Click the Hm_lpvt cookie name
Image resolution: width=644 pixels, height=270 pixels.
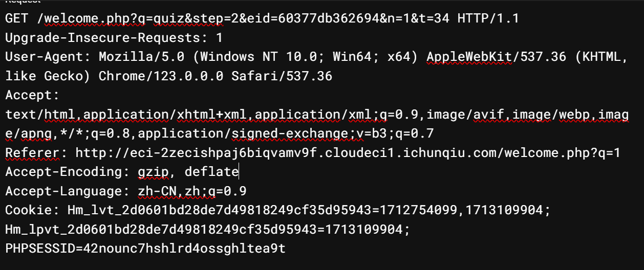click(x=29, y=230)
